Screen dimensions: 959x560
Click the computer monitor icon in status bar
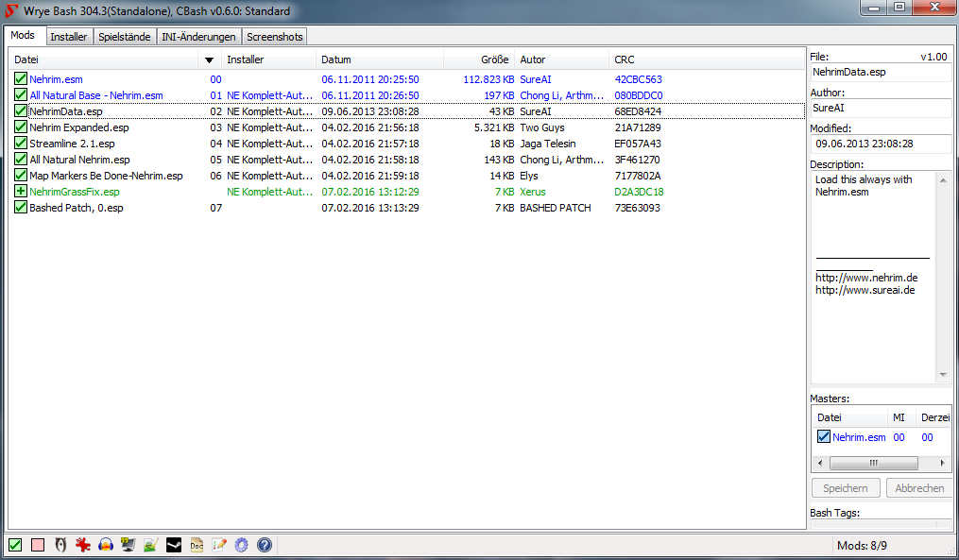(x=128, y=545)
